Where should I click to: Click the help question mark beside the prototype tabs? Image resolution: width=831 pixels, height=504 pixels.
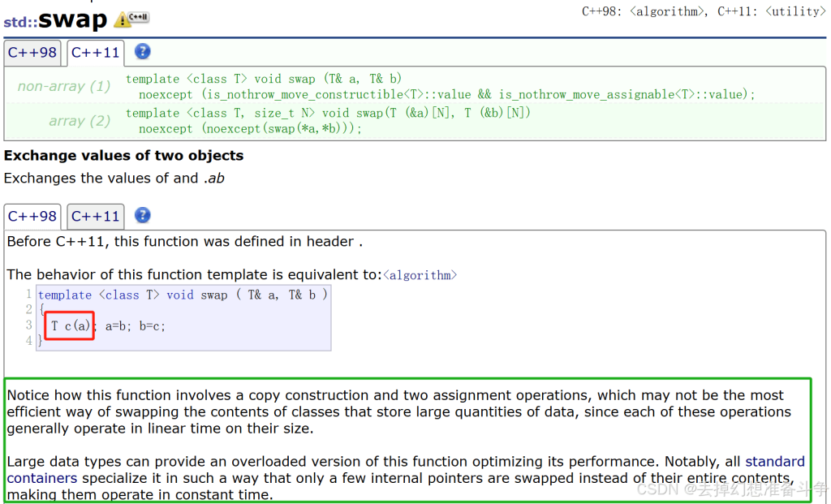click(142, 52)
